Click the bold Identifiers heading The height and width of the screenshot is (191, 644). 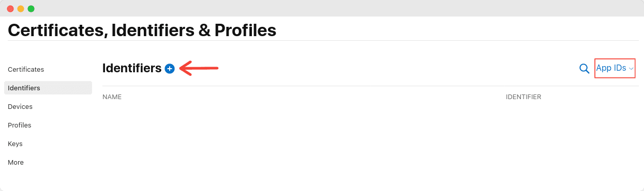(x=132, y=68)
